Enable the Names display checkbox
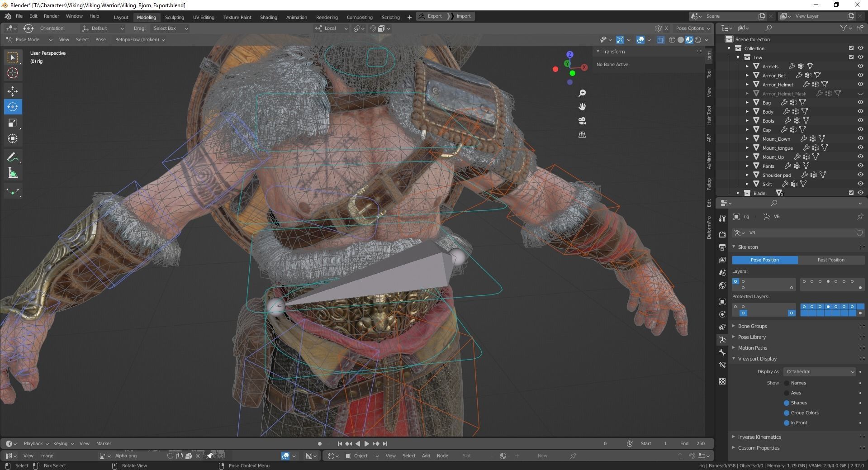The height and width of the screenshot is (470, 868). pos(786,383)
